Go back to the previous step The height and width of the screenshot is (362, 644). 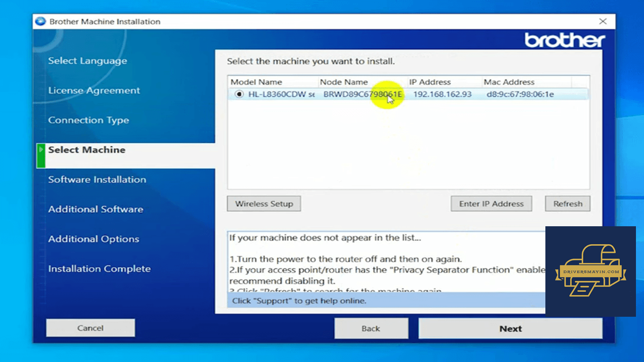click(x=371, y=328)
